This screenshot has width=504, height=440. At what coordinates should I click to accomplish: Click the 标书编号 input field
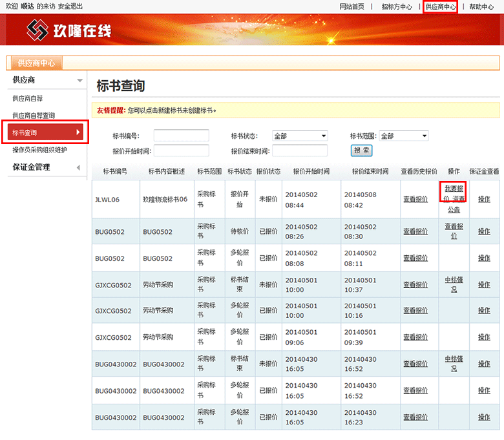[x=181, y=136]
